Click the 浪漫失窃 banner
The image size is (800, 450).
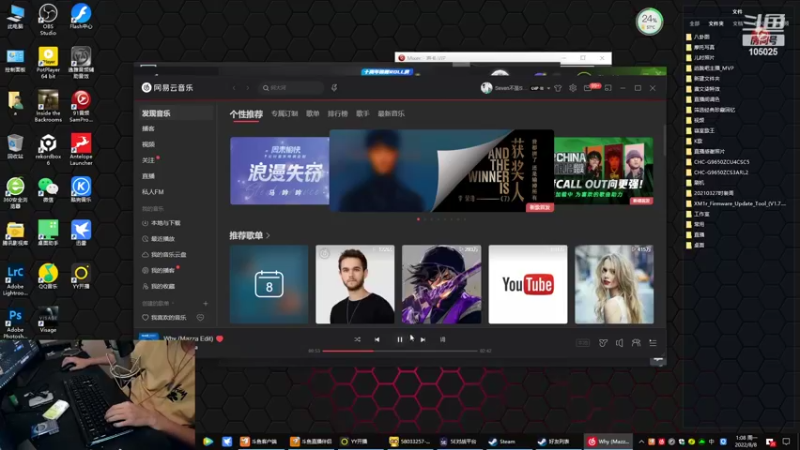click(x=280, y=171)
